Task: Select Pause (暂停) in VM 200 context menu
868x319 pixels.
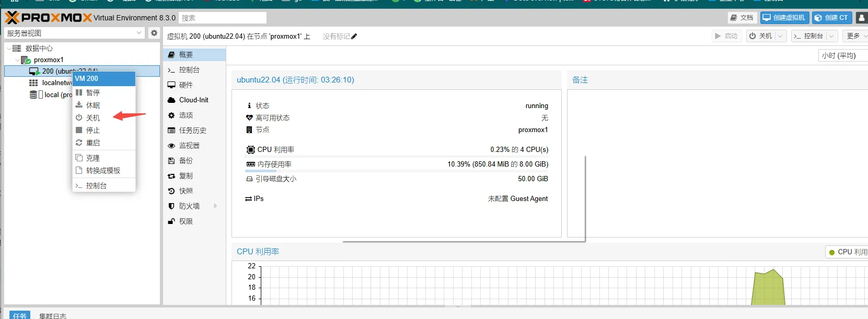Action: [x=103, y=92]
